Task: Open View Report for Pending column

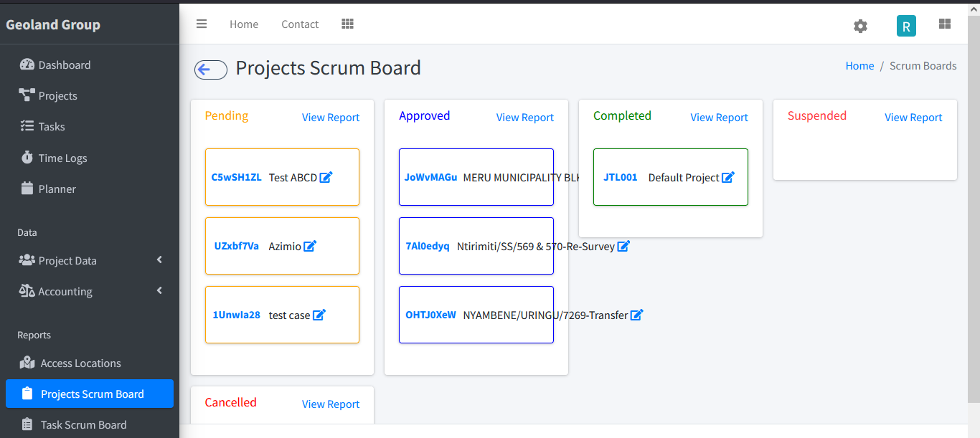Action: [x=330, y=118]
